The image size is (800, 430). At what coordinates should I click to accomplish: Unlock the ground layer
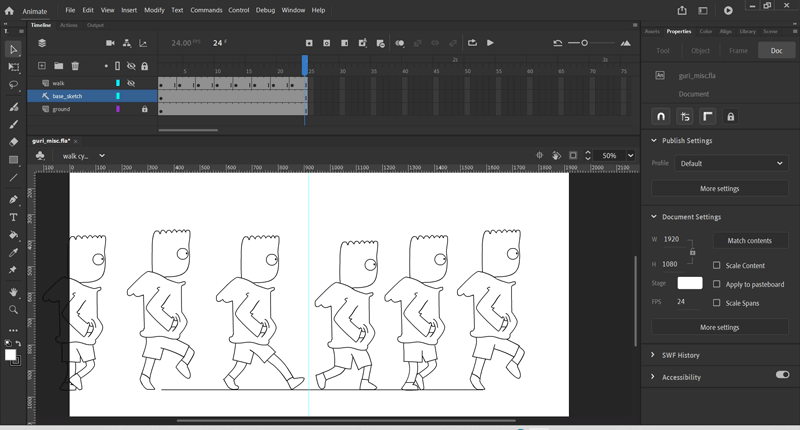click(x=145, y=109)
